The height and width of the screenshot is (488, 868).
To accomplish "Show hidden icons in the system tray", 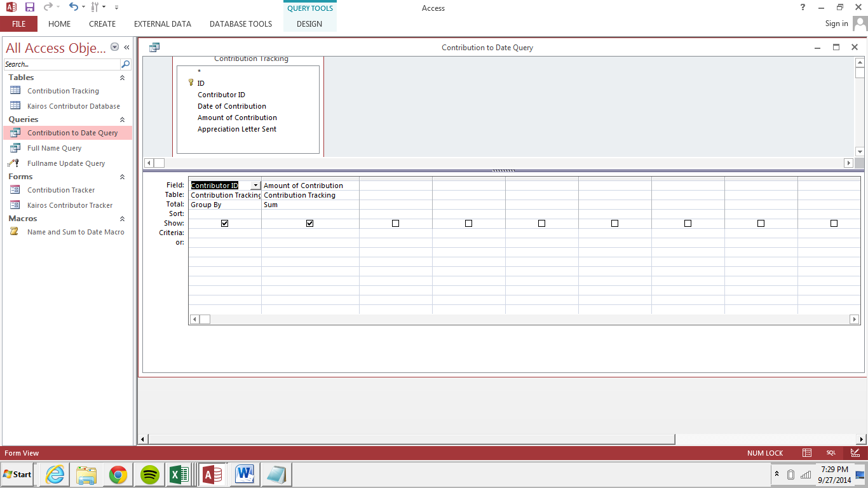I will point(776,474).
